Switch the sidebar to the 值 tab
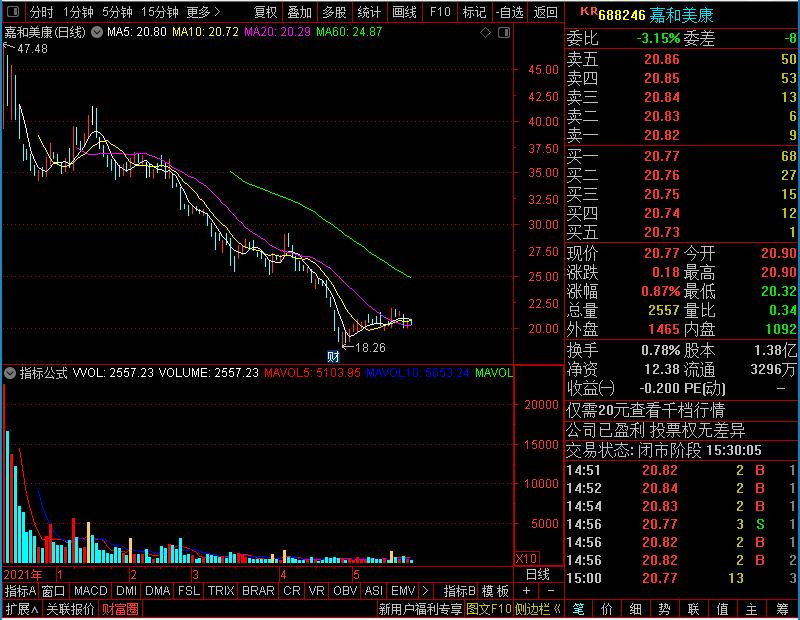 722,609
